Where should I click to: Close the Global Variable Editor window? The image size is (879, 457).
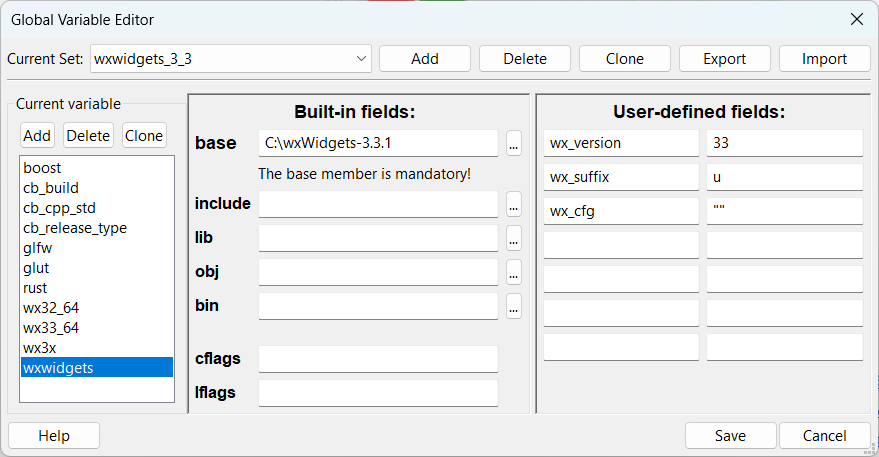[x=857, y=19]
